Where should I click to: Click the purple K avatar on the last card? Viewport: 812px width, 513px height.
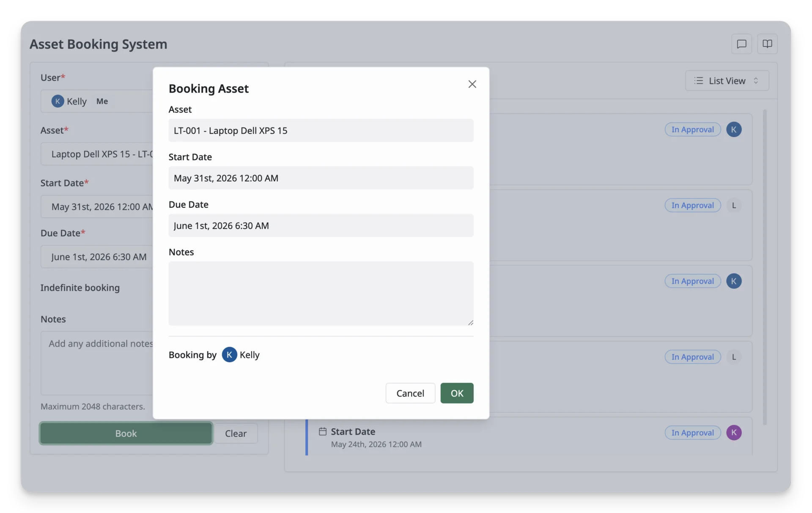tap(734, 432)
